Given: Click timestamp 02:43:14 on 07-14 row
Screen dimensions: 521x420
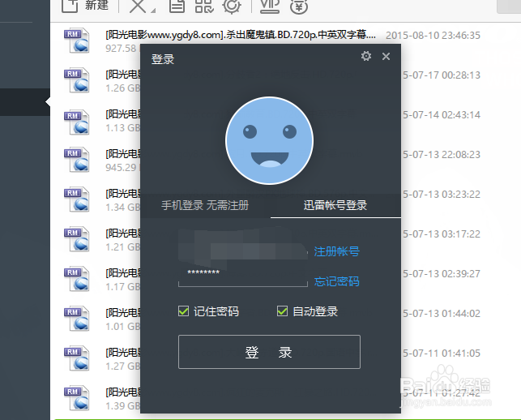Looking at the screenshot, I should pyautogui.click(x=461, y=115).
